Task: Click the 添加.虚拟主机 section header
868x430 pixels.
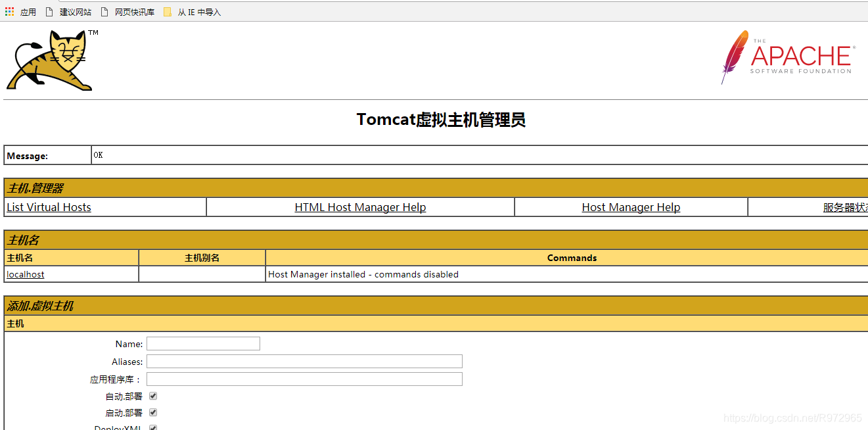Action: coord(436,306)
